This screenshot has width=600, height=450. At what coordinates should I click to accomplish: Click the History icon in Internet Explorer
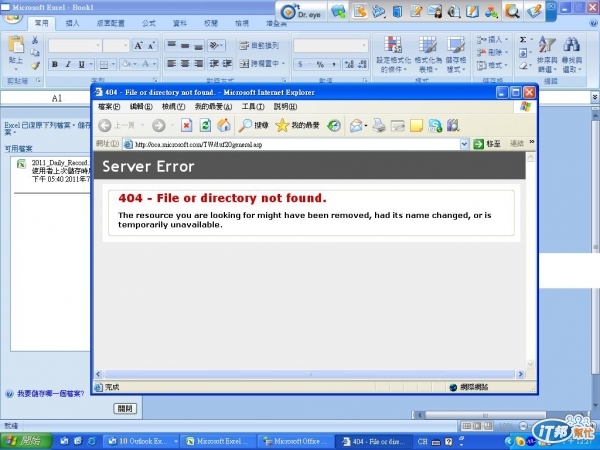tap(334, 125)
